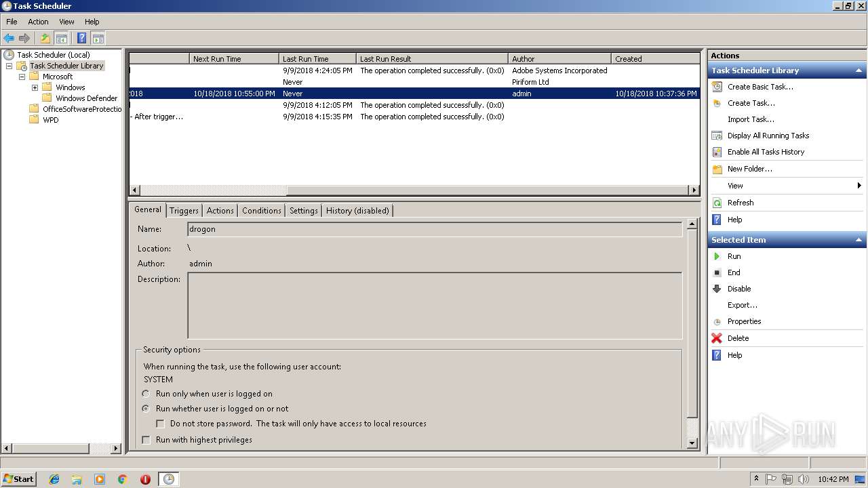Click the Create Task icon in Actions
This screenshot has height=488, width=868.
tap(717, 103)
